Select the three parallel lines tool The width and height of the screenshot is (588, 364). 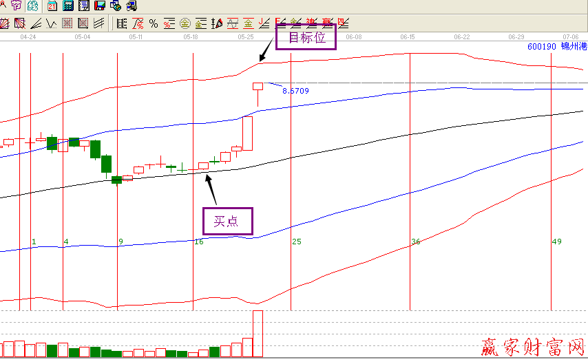(x=98, y=24)
